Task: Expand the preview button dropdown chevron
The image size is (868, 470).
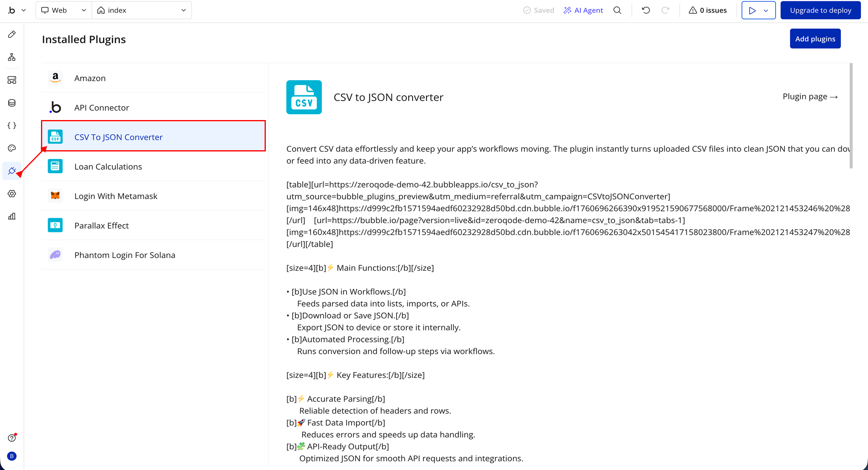Action: (766, 11)
